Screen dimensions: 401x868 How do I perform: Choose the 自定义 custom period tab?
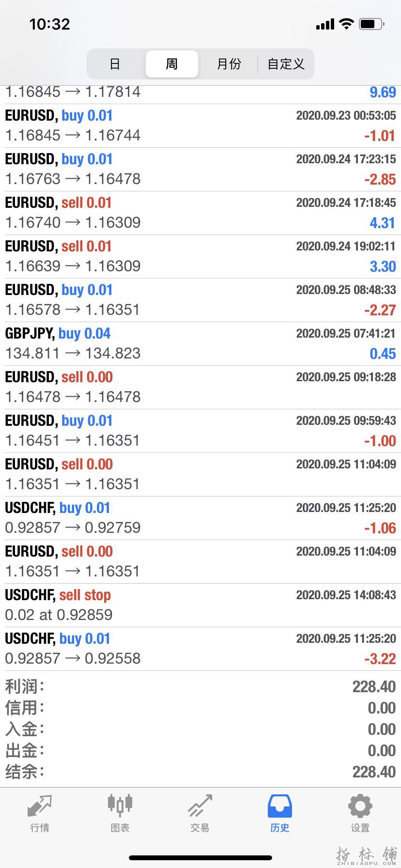[286, 64]
